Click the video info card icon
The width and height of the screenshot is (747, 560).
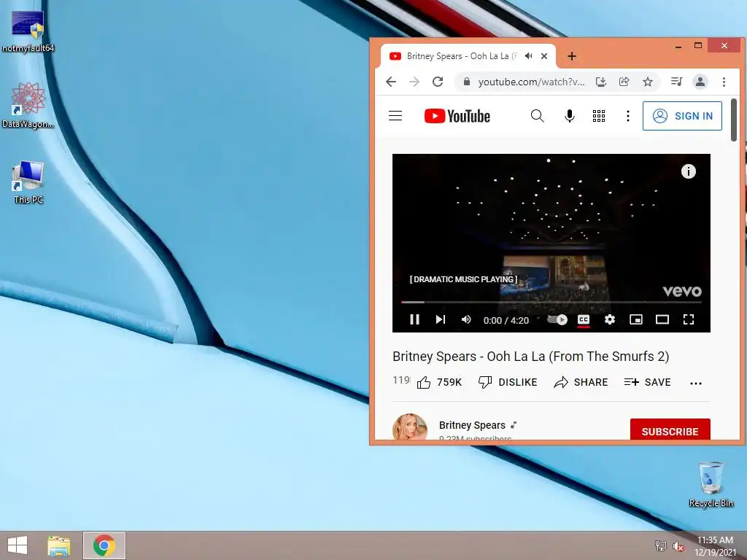pyautogui.click(x=688, y=171)
